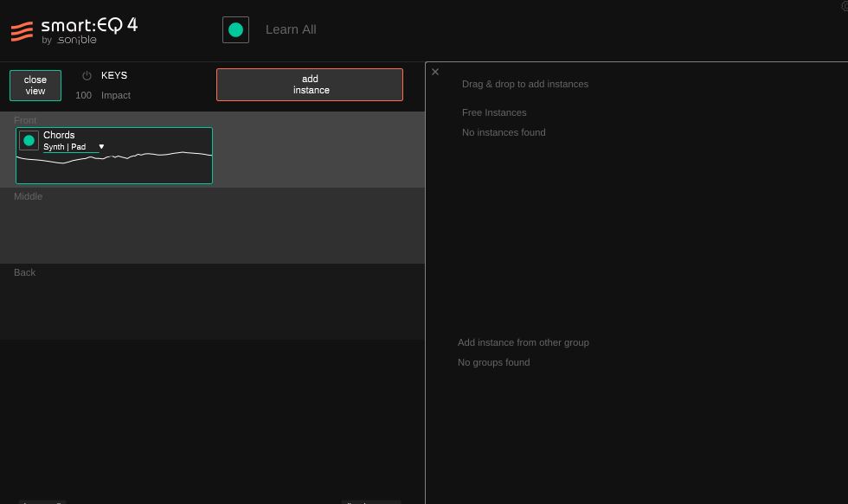
Task: Click the sonible striped logo icon
Action: pos(22,32)
